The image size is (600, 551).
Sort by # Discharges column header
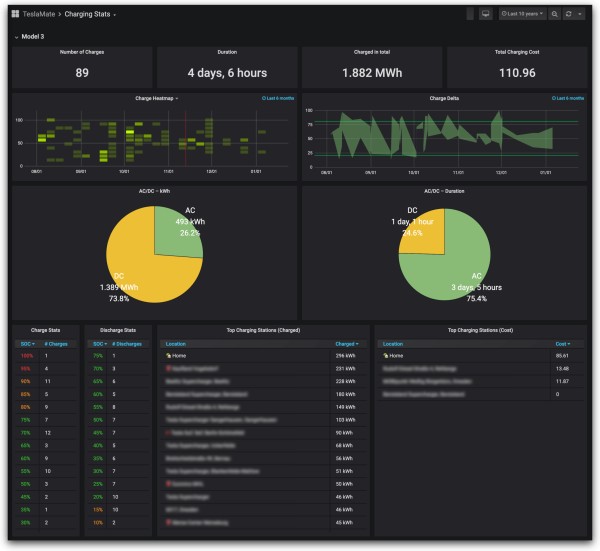(x=122, y=343)
